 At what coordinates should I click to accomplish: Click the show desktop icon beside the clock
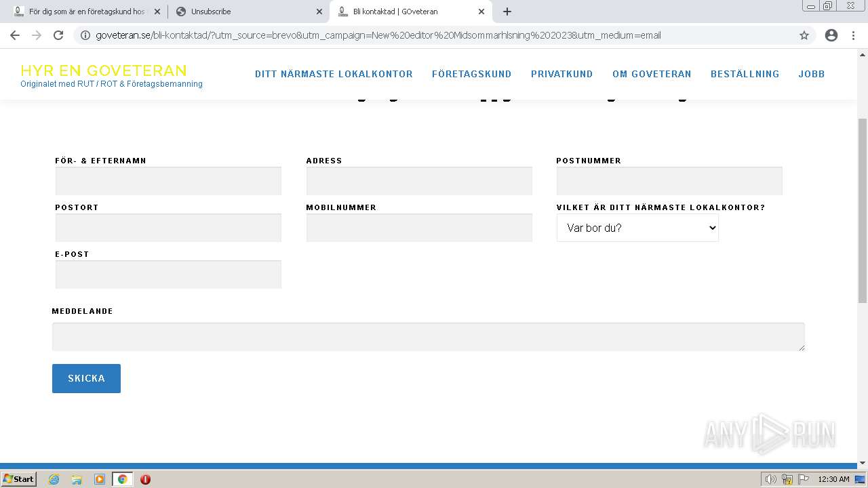click(x=861, y=479)
